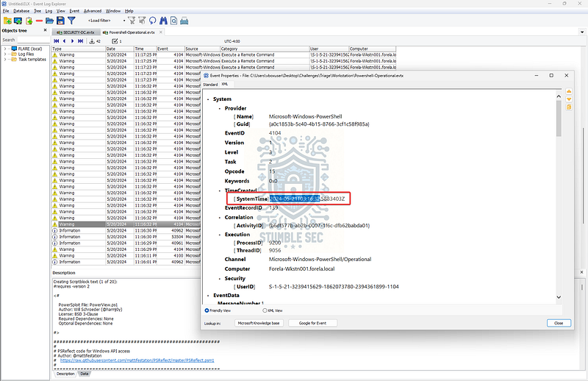Image resolution: width=588 pixels, height=381 pixels.
Task: Show previous event with orange up arrow
Action: click(x=569, y=91)
